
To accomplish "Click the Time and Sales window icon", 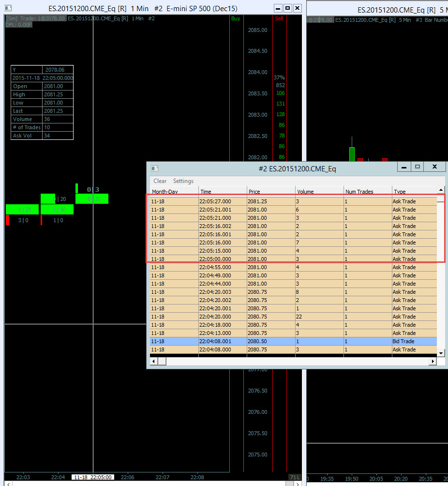I will click(x=155, y=168).
